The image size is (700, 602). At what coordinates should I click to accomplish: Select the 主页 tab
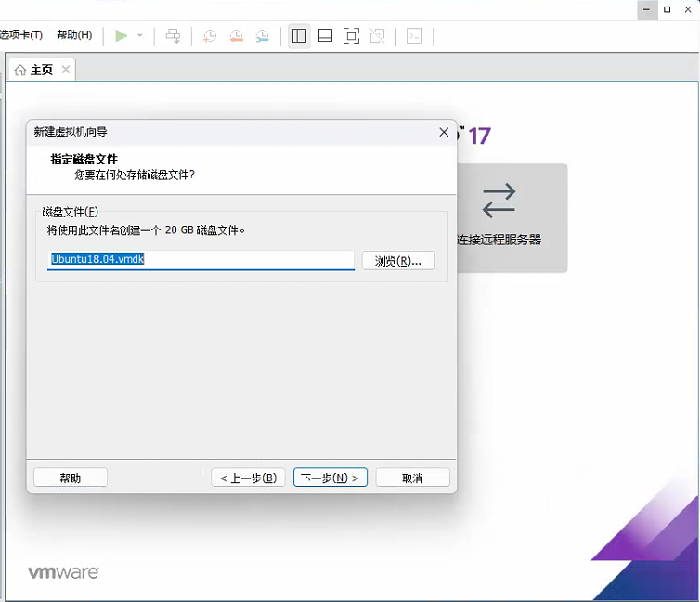click(42, 70)
